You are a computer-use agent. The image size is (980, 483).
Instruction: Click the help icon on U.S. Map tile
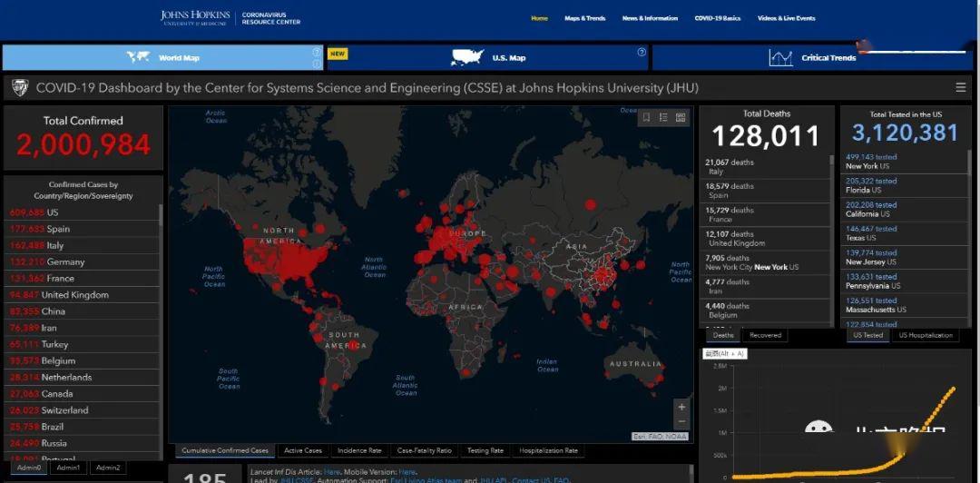pos(642,52)
